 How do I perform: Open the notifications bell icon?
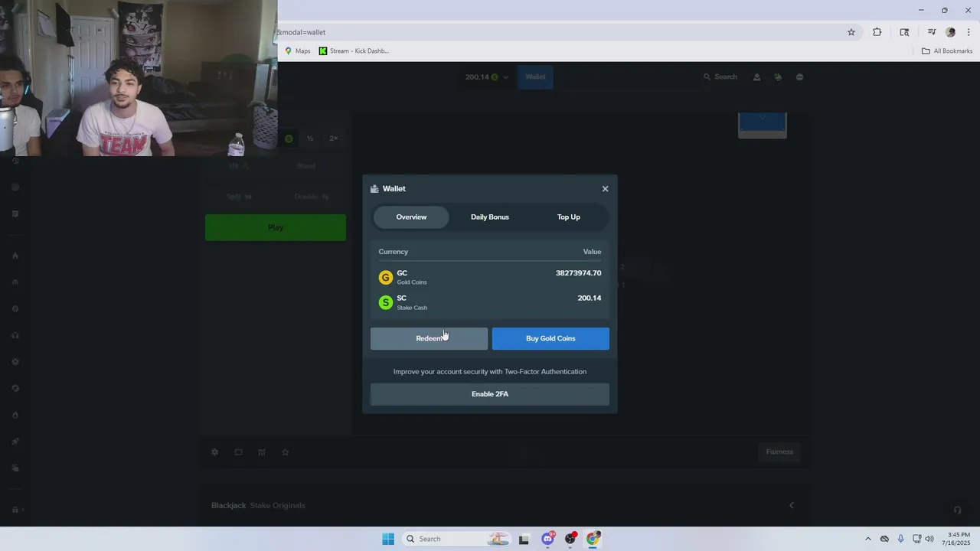(x=778, y=77)
